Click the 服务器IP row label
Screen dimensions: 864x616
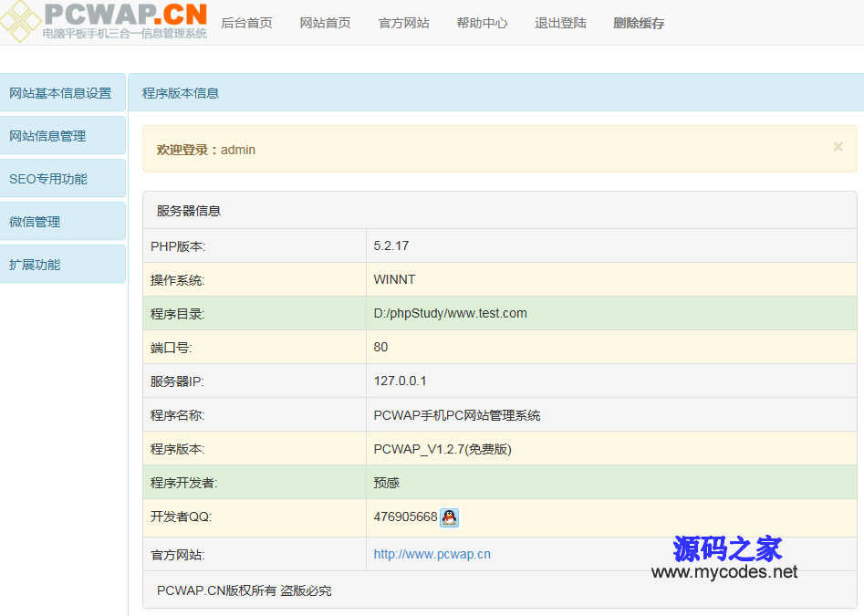pos(177,381)
